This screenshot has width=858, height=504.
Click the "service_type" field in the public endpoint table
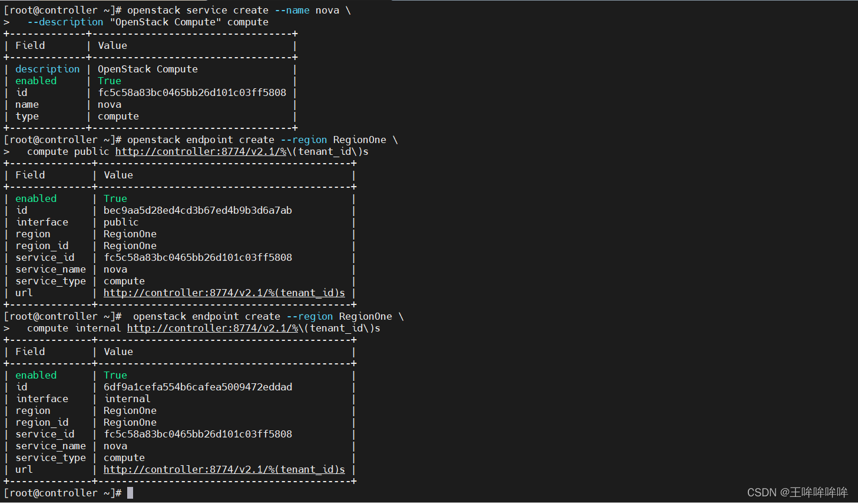pos(51,281)
